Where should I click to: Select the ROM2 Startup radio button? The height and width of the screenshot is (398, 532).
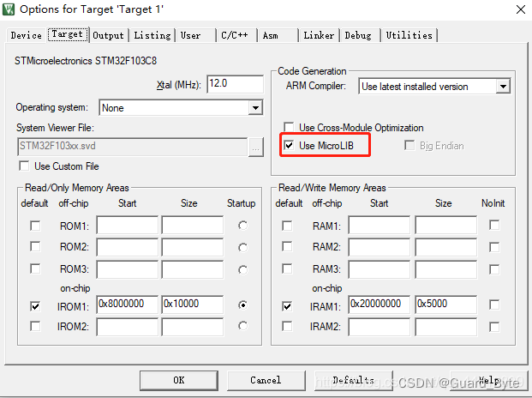(x=242, y=248)
